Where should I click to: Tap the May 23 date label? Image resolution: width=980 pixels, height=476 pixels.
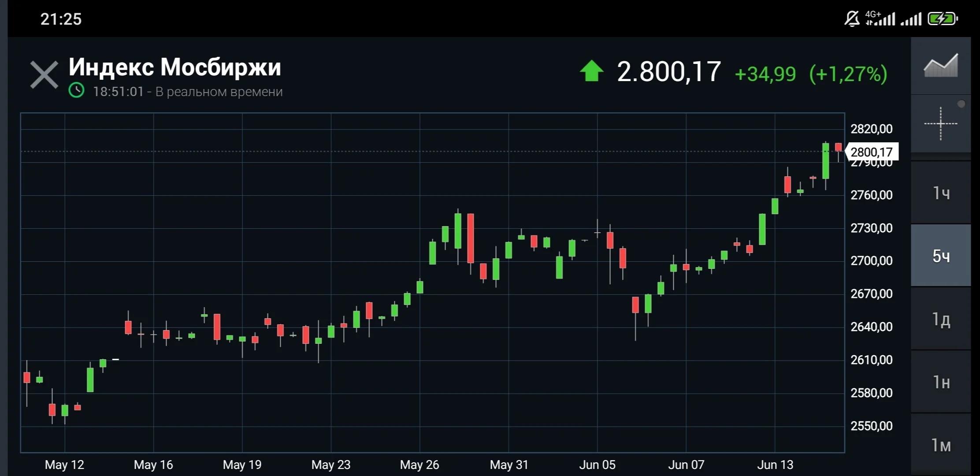click(x=331, y=465)
